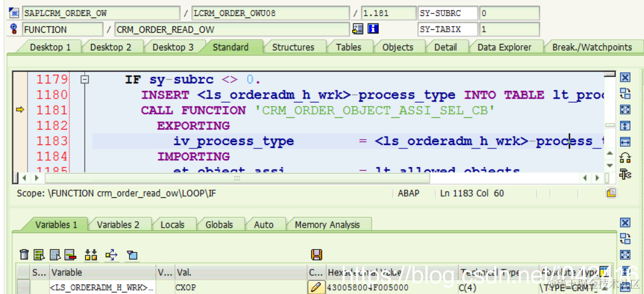Click far-right scroll arrow at editor bottom-right
The width and height of the screenshot is (644, 294).
pyautogui.click(x=598, y=178)
